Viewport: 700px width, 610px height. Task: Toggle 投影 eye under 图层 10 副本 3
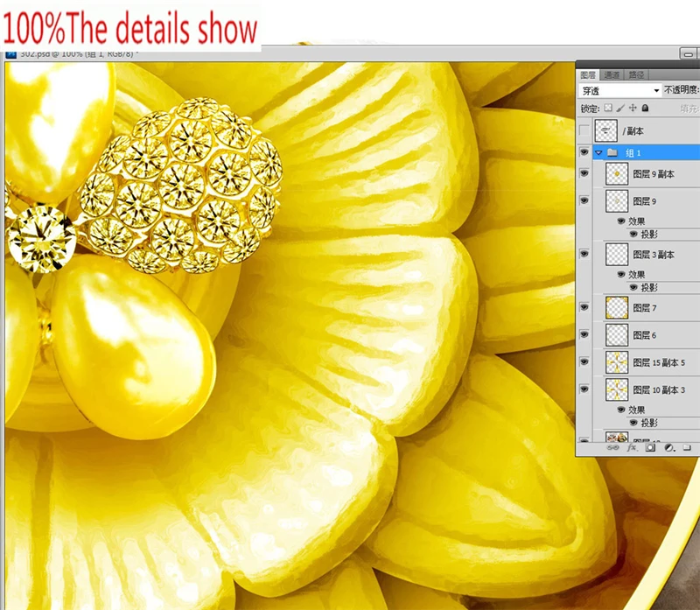pyautogui.click(x=633, y=423)
